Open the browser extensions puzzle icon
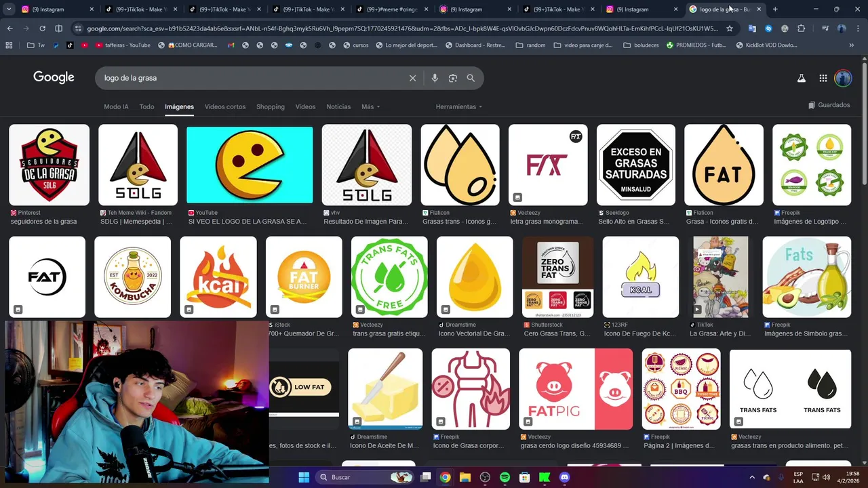868x488 pixels. 801,28
